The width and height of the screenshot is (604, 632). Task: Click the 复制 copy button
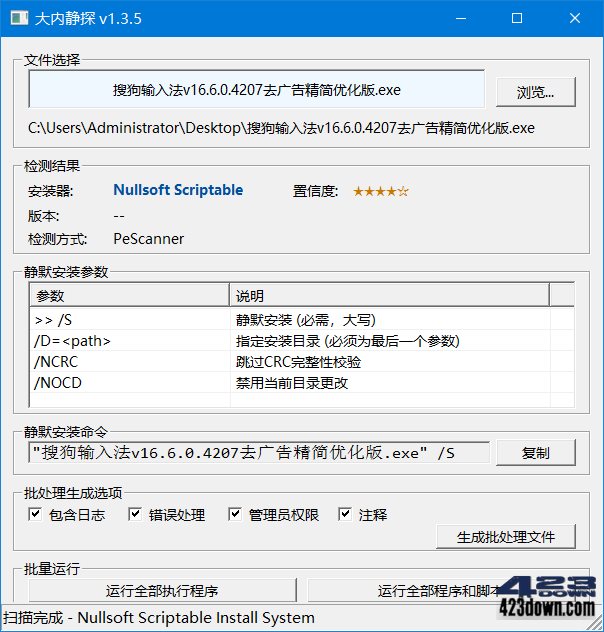click(536, 453)
